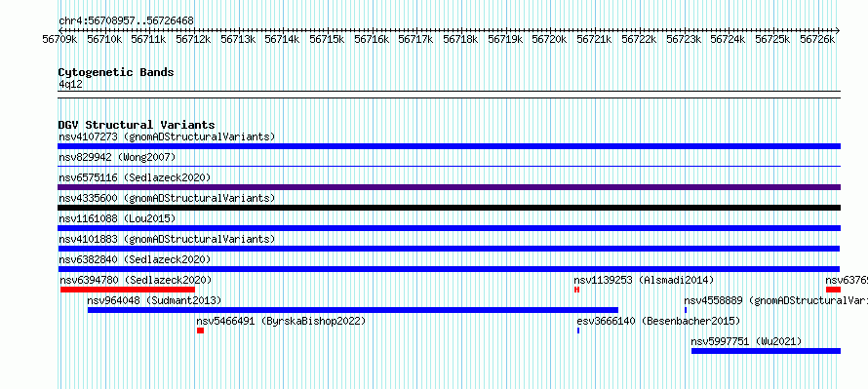Image resolution: width=868 pixels, height=389 pixels.
Task: Open nsv5466491 (ByrskaBishop2022) label
Action: tap(281, 321)
